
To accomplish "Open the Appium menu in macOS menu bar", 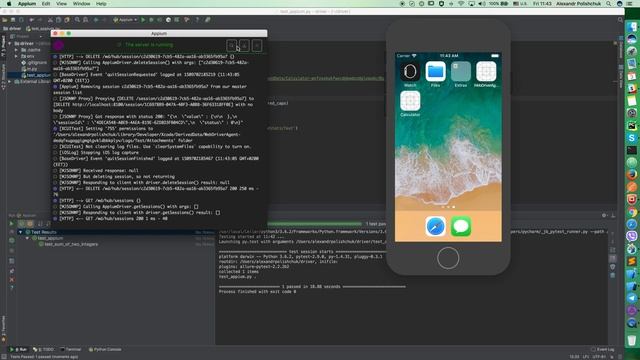I will pos(27,4).
